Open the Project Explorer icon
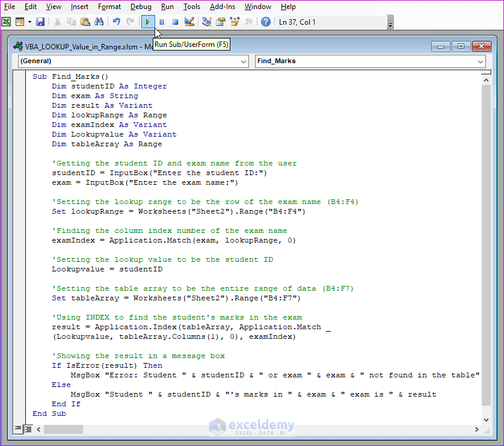 (x=207, y=22)
